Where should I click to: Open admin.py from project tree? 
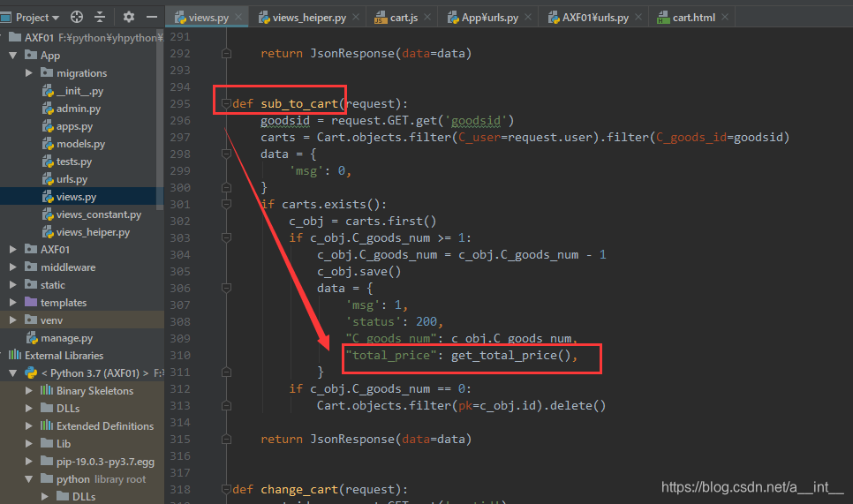point(79,109)
